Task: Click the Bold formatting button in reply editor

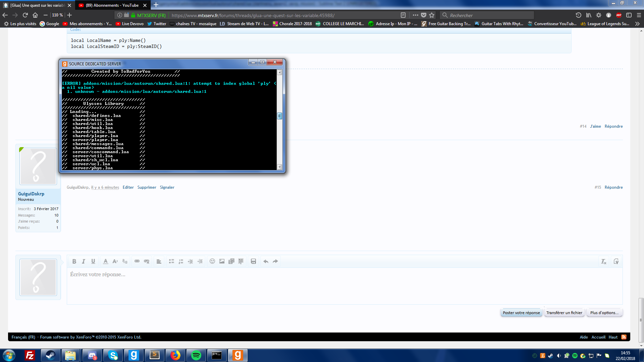Action: [74, 261]
